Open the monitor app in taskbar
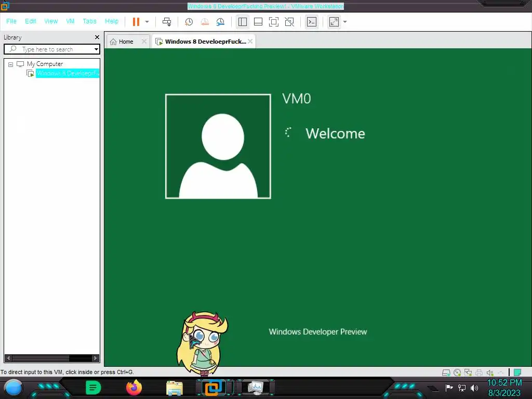Viewport: 532px width, 399px height. pos(255,388)
